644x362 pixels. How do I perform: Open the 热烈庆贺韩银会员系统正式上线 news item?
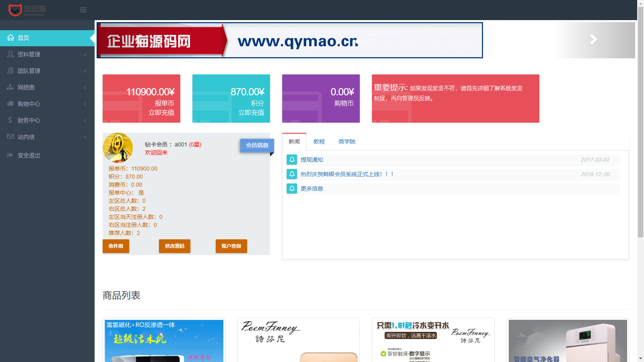coord(346,174)
